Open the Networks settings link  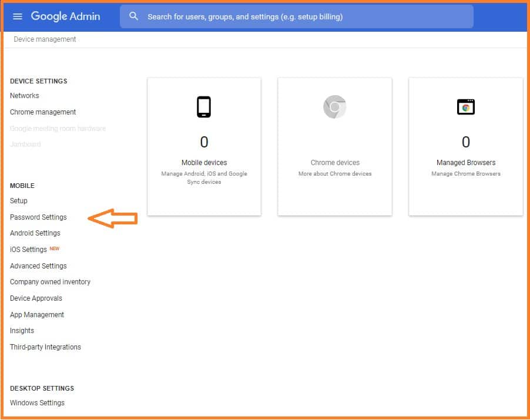point(25,96)
